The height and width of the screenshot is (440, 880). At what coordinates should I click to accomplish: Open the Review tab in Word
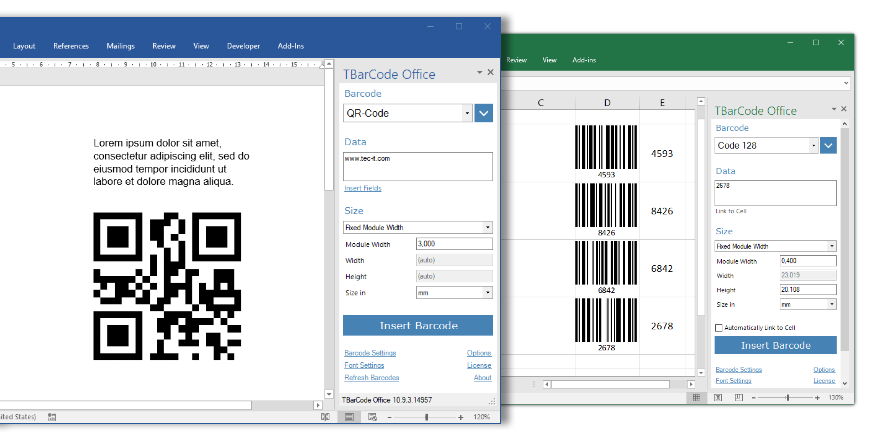[x=164, y=46]
